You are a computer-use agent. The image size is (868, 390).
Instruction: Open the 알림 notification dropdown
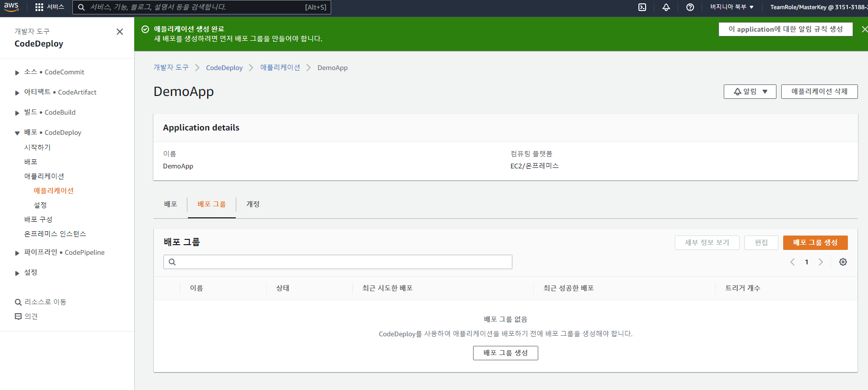coord(750,92)
